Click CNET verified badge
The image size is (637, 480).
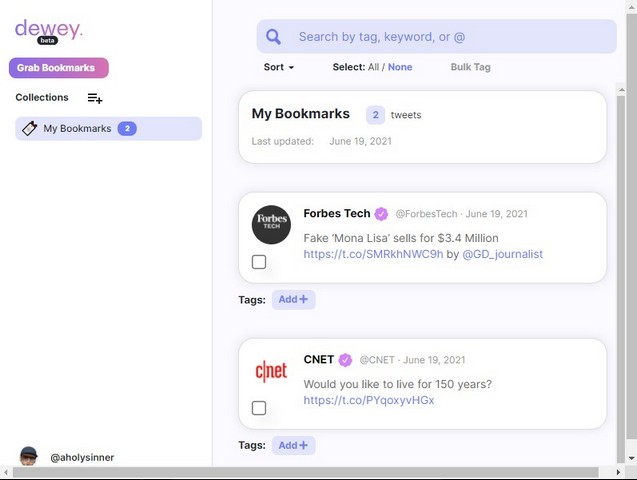345,360
